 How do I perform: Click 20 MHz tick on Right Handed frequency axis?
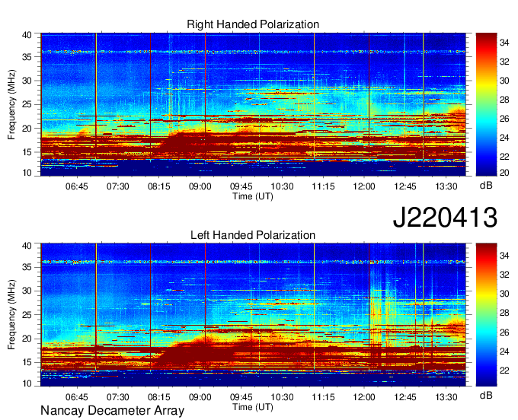pyautogui.click(x=27, y=129)
